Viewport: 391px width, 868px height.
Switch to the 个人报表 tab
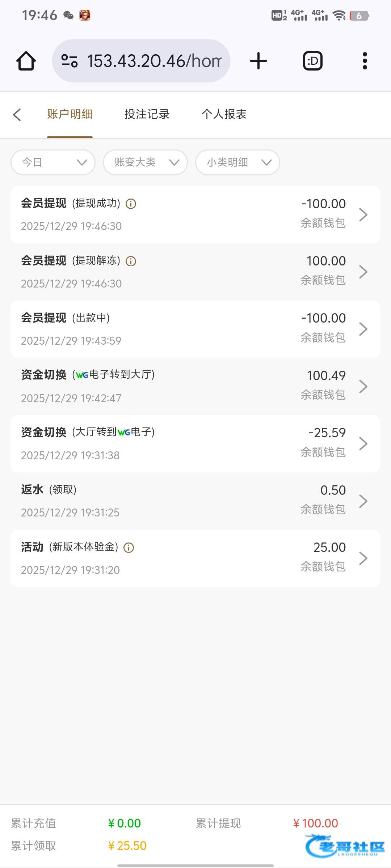point(224,114)
